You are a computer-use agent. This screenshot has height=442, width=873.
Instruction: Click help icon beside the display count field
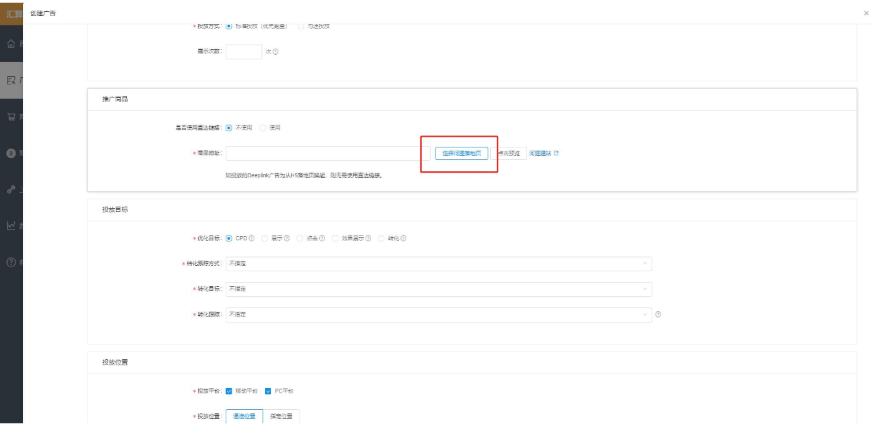(275, 52)
